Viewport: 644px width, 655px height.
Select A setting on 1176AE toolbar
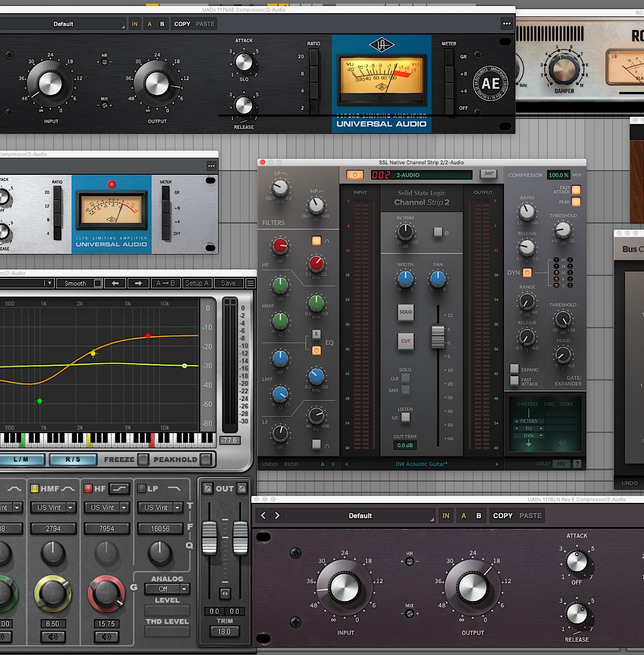[149, 24]
